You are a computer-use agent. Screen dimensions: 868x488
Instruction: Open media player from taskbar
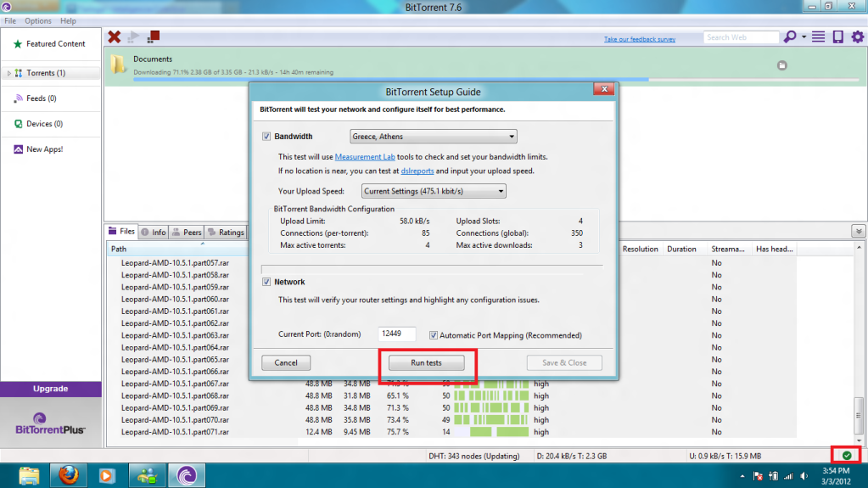pos(106,475)
